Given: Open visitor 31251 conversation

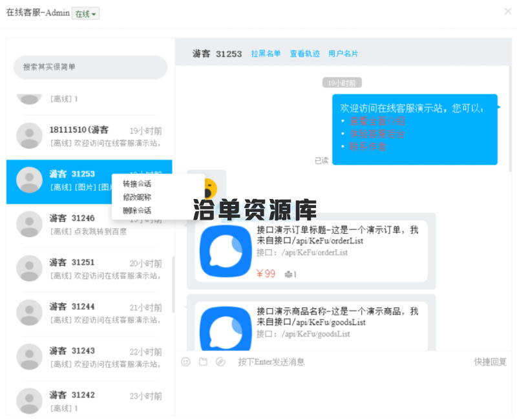Looking at the screenshot, I should (89, 269).
